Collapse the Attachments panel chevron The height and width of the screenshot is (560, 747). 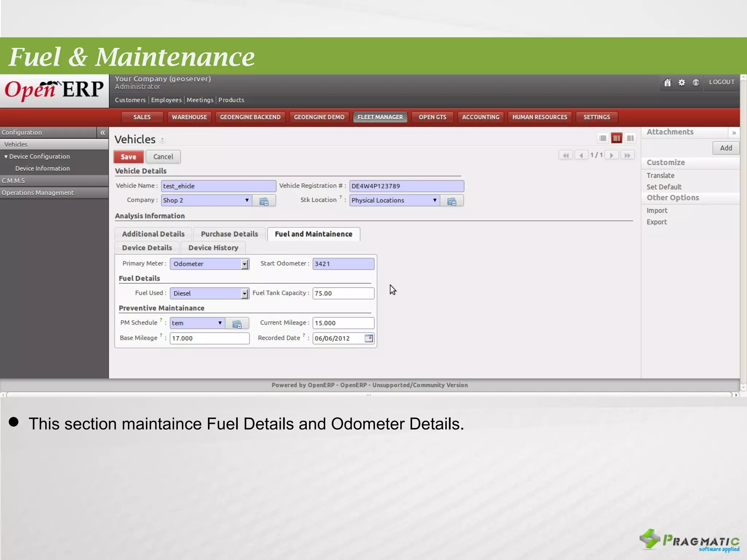pos(734,132)
